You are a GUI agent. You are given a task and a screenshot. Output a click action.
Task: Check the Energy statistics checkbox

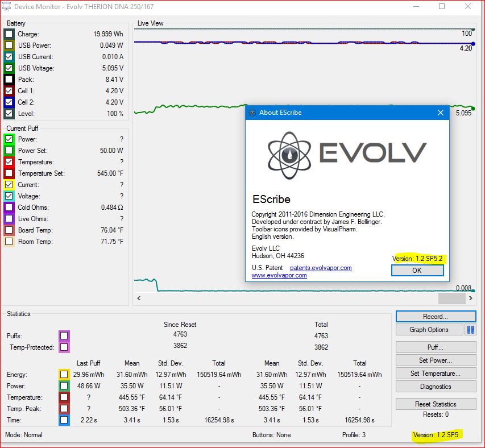click(64, 375)
